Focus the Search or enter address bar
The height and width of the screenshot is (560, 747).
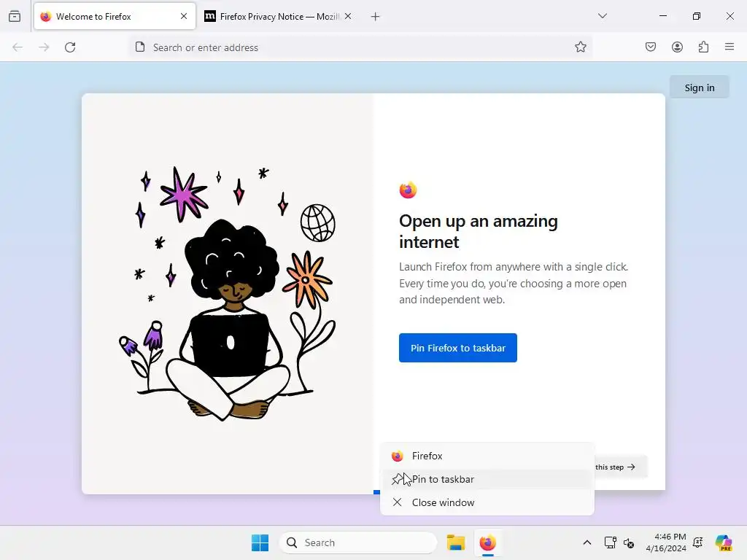360,47
